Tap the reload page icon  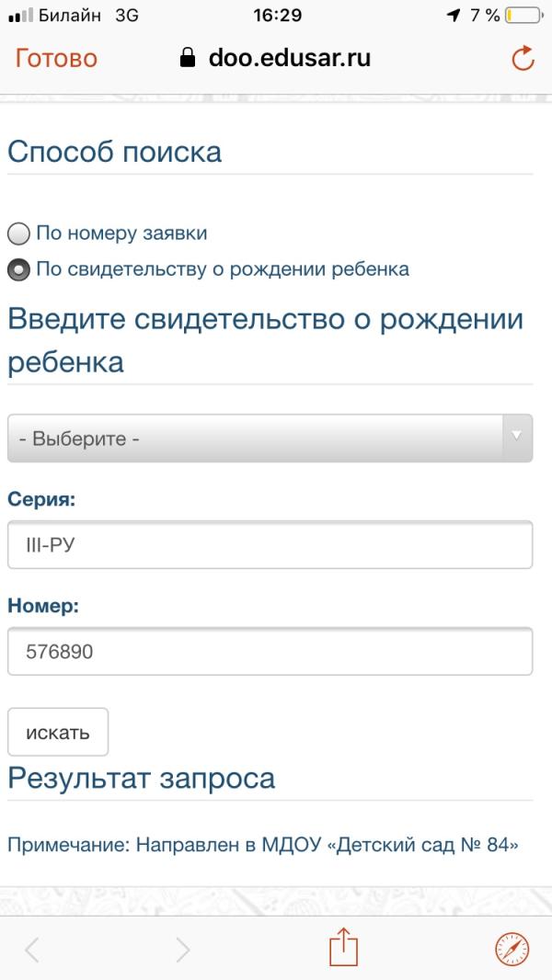(523, 59)
